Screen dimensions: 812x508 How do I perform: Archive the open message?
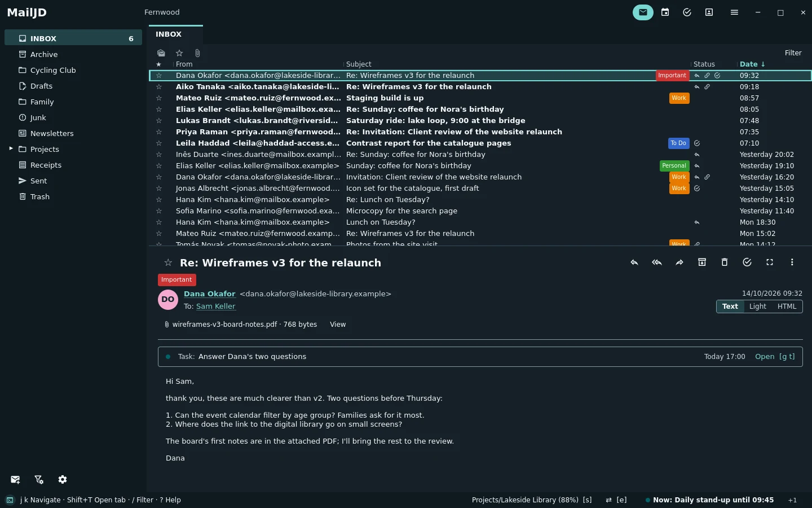tap(702, 262)
